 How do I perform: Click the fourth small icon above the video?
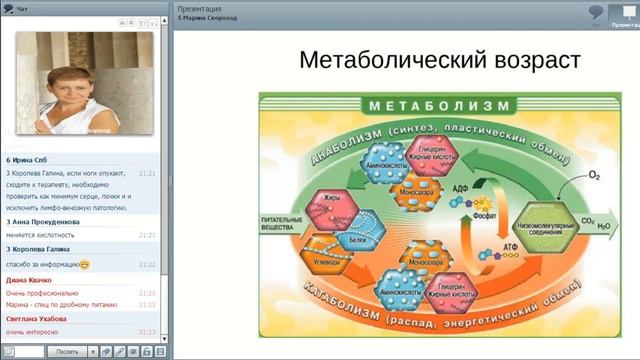click(152, 24)
